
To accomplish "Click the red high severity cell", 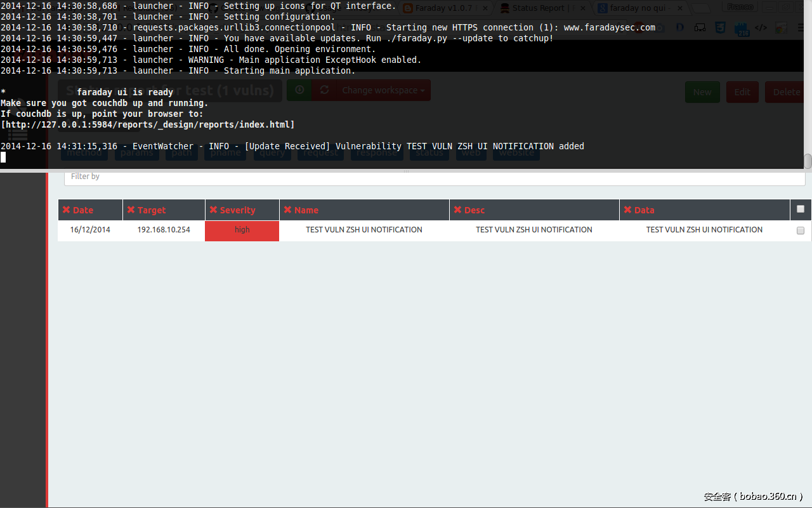I will 242,231.
